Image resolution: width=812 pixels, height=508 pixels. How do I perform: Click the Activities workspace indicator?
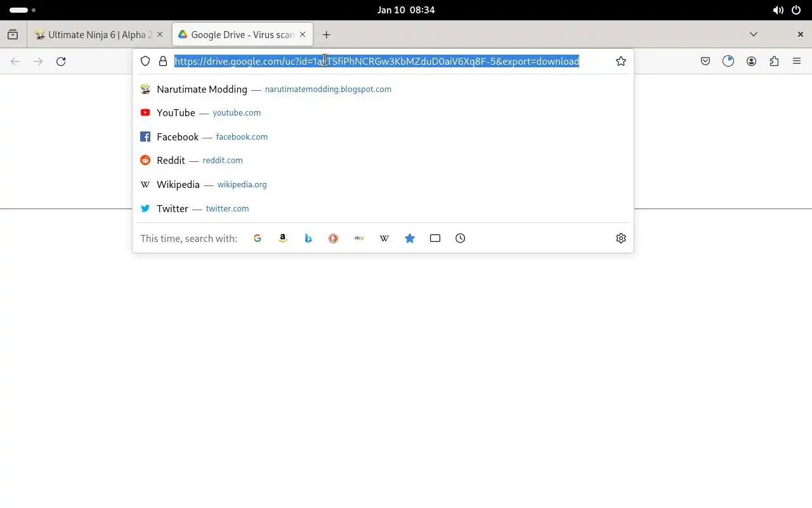[23, 10]
